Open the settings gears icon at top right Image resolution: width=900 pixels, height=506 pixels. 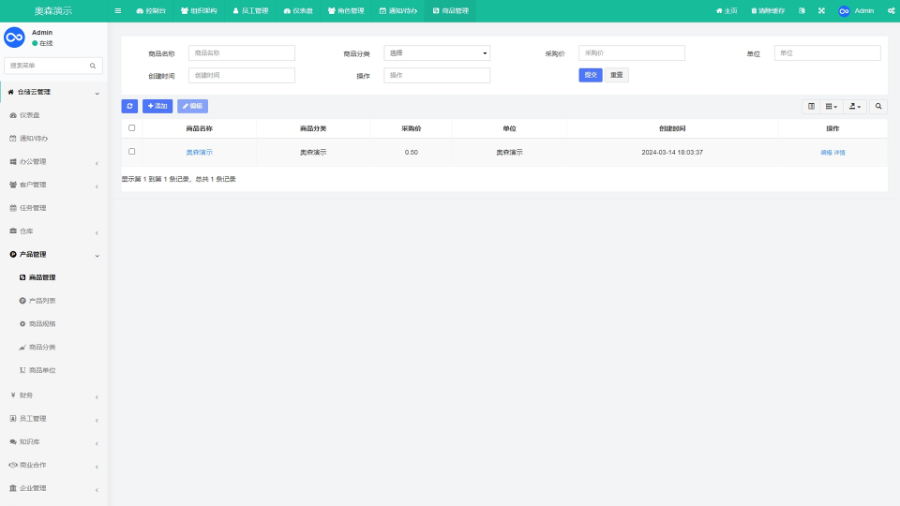[890, 11]
